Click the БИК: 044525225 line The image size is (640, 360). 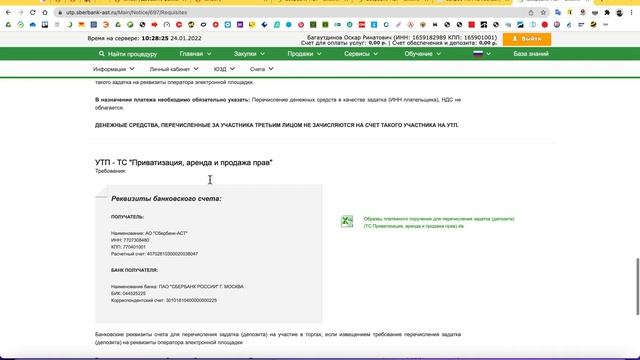click(128, 293)
